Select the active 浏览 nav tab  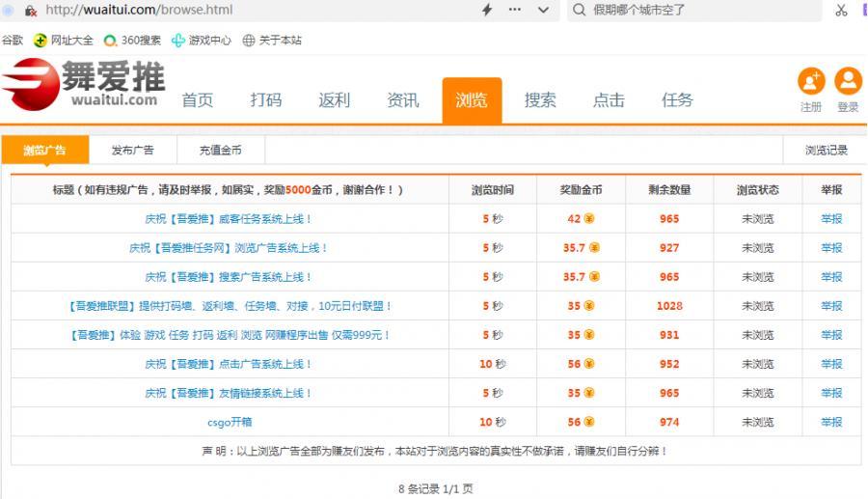coord(472,100)
